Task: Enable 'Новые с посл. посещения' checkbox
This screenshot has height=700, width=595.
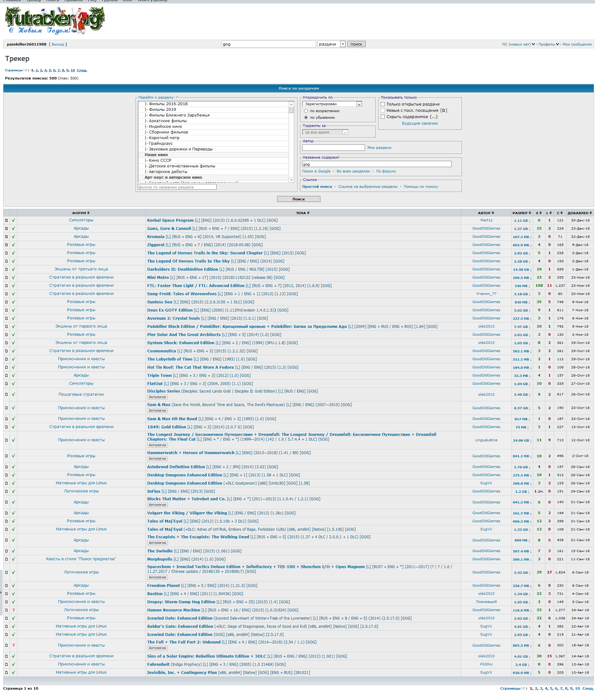Action: [x=383, y=110]
